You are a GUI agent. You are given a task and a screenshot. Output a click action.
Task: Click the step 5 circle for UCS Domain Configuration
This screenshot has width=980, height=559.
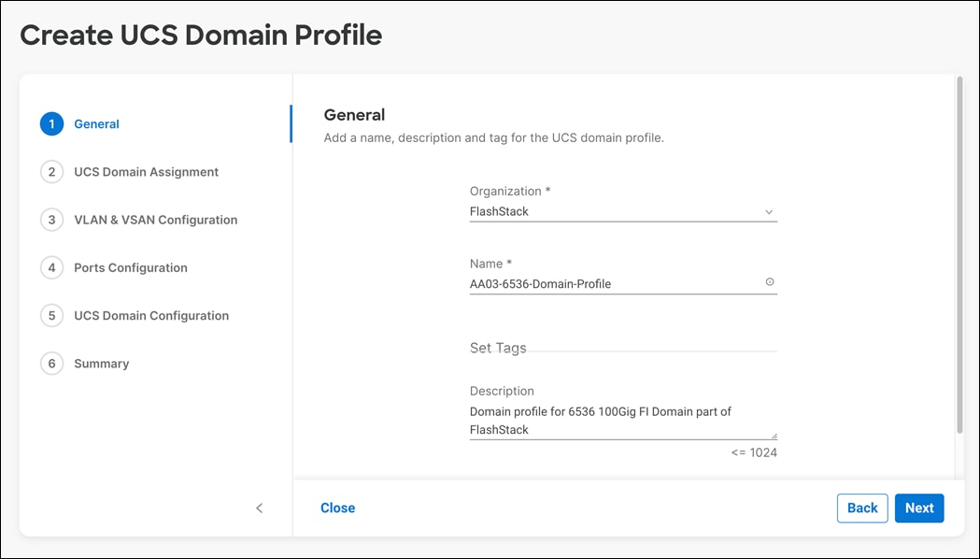(51, 315)
